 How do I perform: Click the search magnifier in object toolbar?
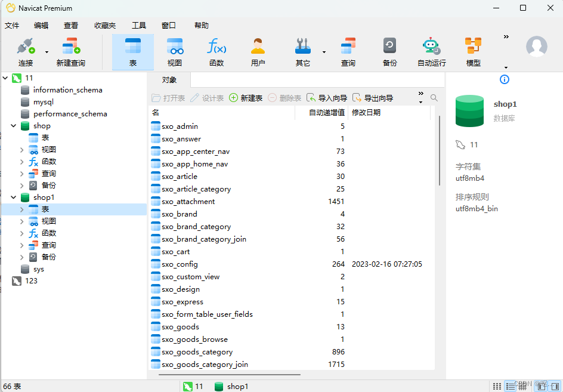tap(434, 98)
